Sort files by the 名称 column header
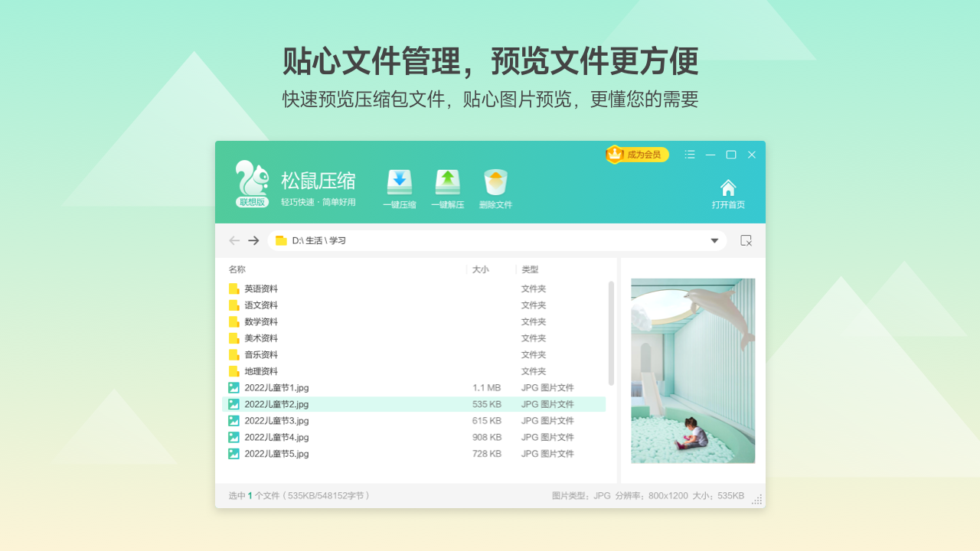980x551 pixels. (x=236, y=269)
